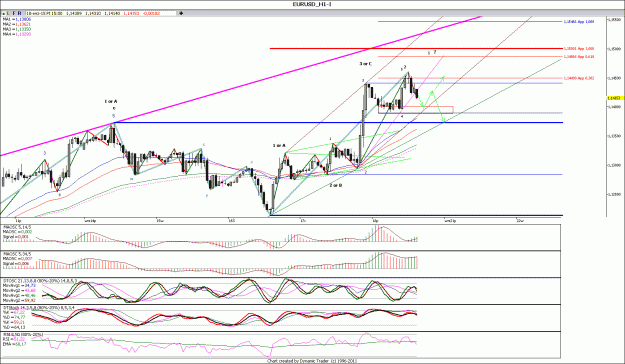Click the DTOSC 21,13,8,8 indicator title
This screenshot has width=625, height=364.
click(40, 281)
